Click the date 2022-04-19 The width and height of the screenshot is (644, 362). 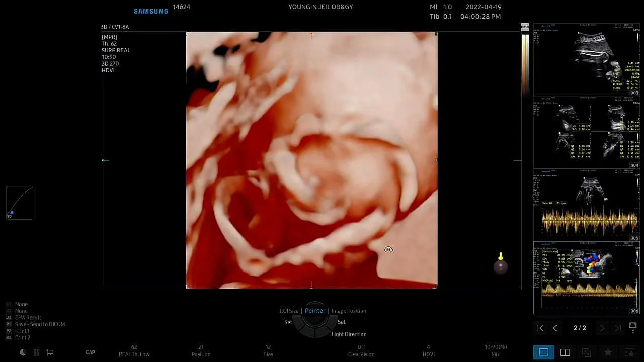click(x=484, y=7)
